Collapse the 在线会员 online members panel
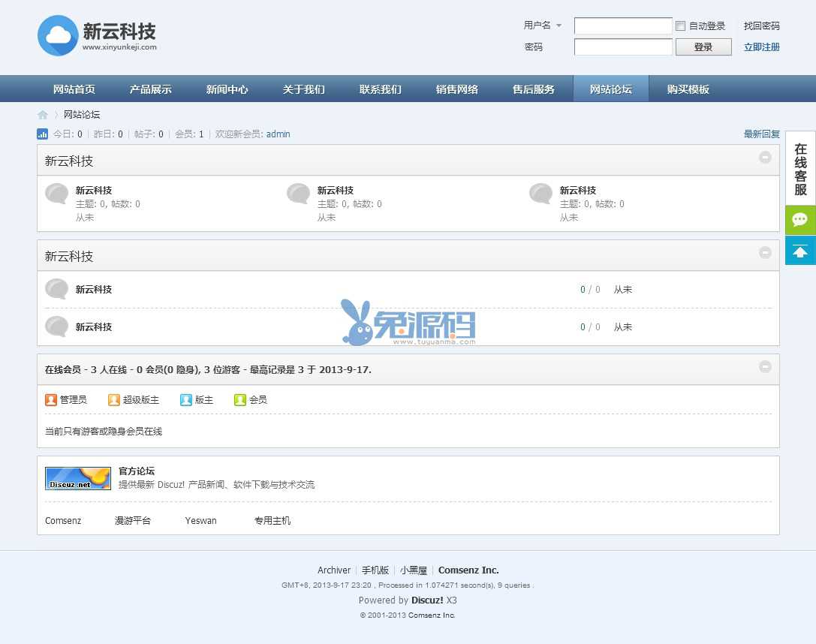 (765, 367)
